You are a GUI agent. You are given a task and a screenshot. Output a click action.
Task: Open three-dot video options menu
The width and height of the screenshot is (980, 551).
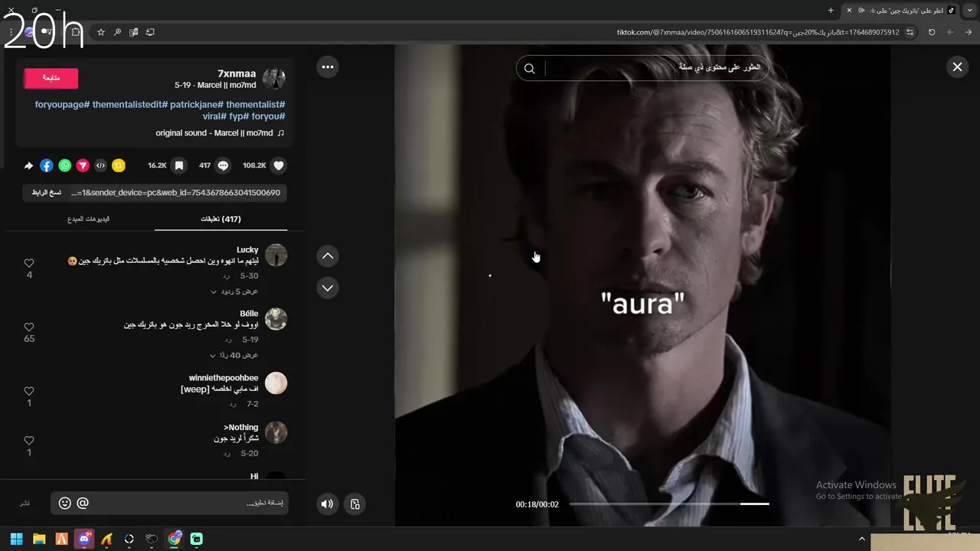[328, 67]
